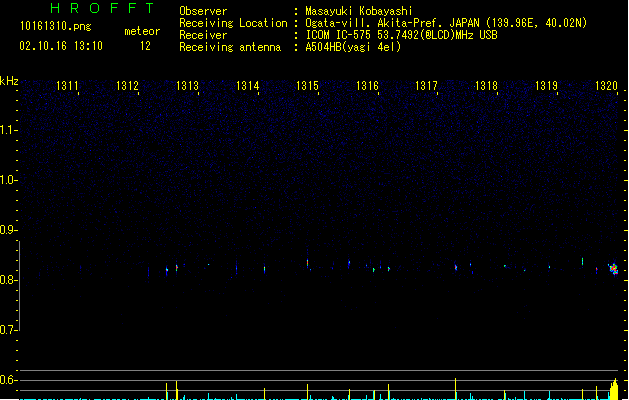
Task: Select the file name 10161310.png
Action: 56,26
